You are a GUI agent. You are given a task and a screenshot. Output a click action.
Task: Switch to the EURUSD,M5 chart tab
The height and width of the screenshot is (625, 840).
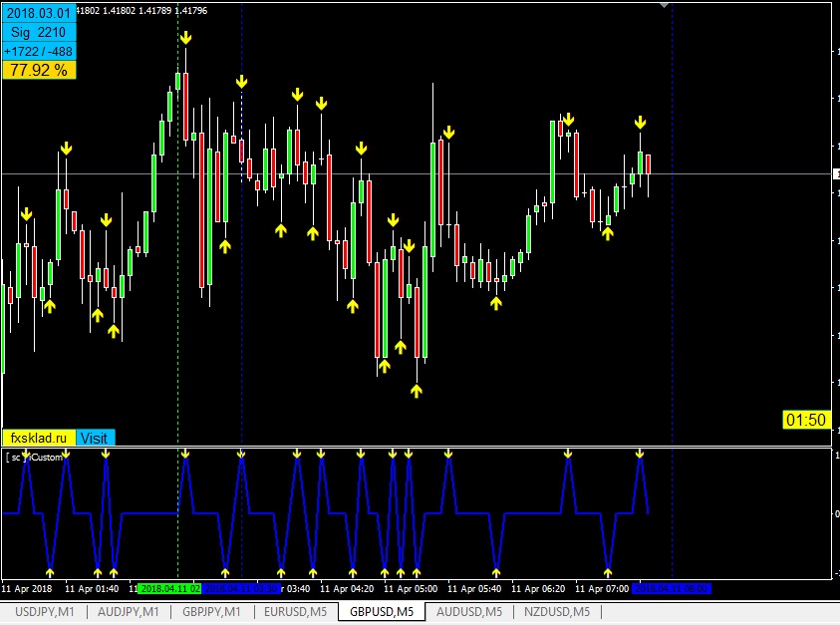coord(296,612)
